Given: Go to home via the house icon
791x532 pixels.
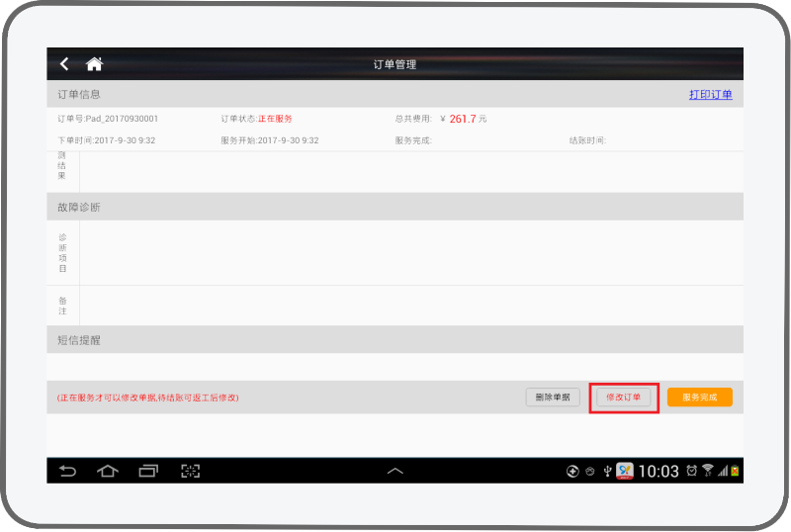Looking at the screenshot, I should click(94, 64).
